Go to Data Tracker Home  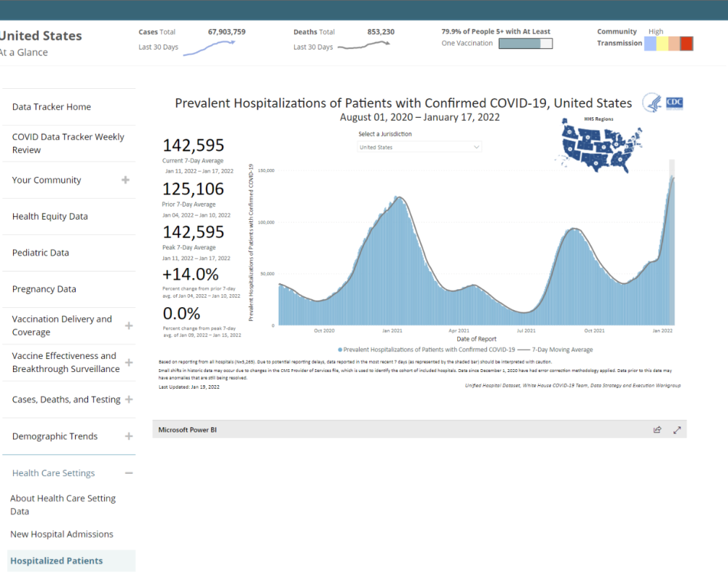pos(52,107)
